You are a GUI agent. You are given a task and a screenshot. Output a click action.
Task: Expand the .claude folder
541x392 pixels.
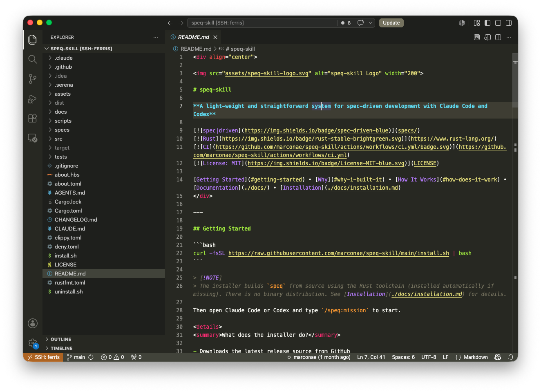(x=104, y=58)
